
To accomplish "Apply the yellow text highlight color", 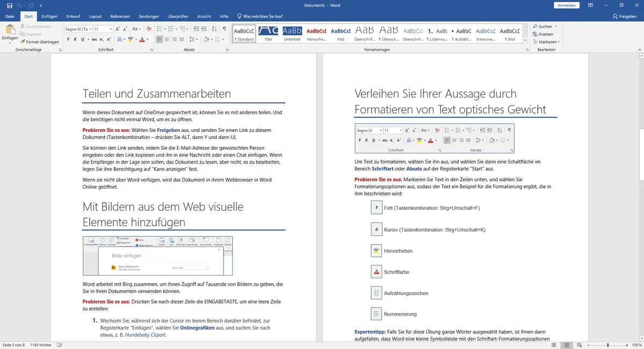I will click(130, 39).
